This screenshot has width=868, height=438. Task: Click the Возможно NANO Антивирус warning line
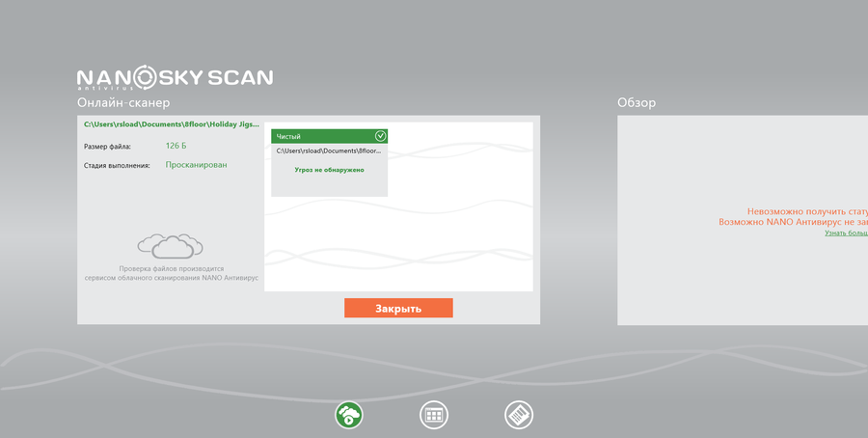click(794, 222)
